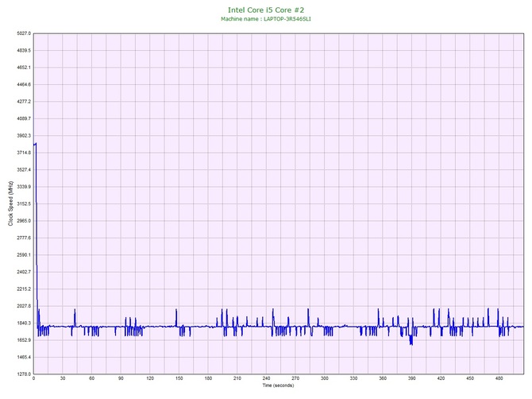Click the 2215.2 y-axis value
532x399 pixels.
24,289
